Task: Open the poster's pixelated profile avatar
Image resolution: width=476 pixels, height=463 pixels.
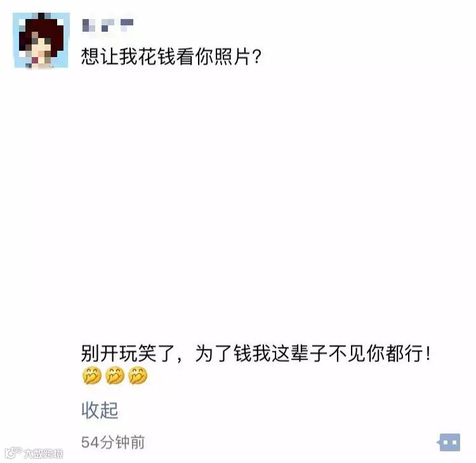Action: coord(42,41)
